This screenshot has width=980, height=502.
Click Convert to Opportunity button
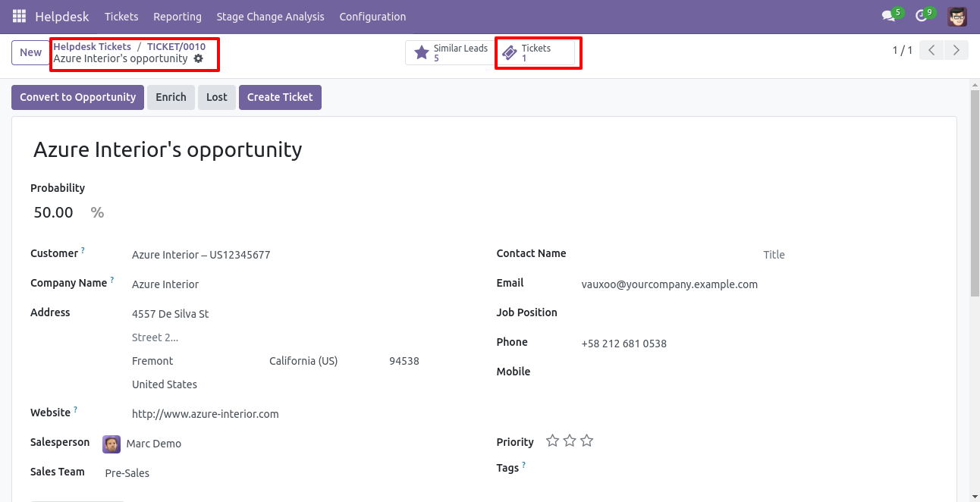tap(77, 97)
